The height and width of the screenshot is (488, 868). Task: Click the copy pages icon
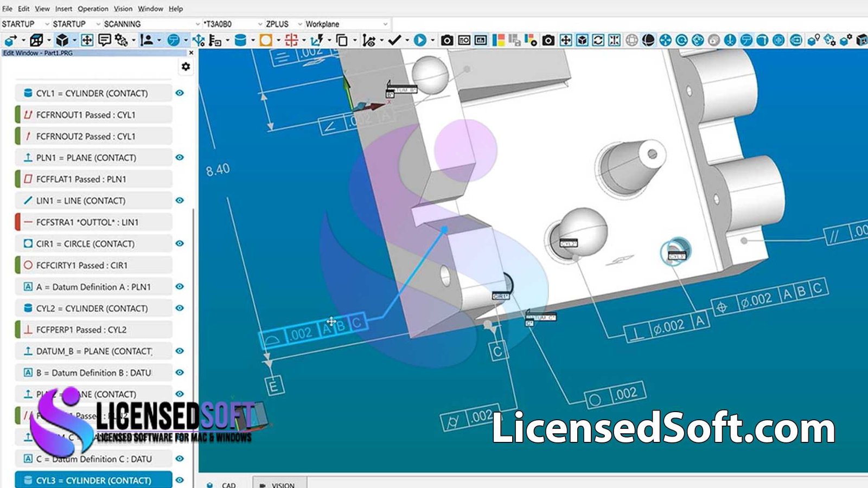[342, 40]
